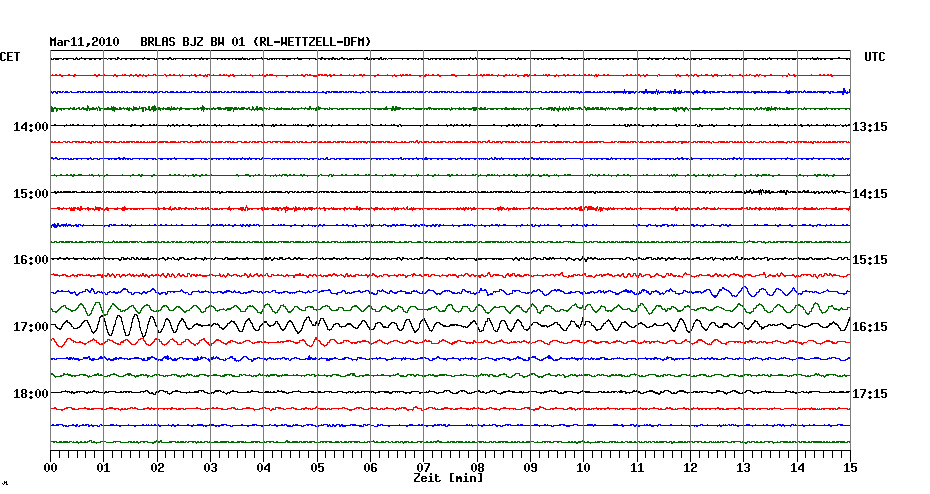Image resolution: width=930 pixels, height=494 pixels.
Task: Select the 14:00 CET time label
Action: tap(31, 127)
